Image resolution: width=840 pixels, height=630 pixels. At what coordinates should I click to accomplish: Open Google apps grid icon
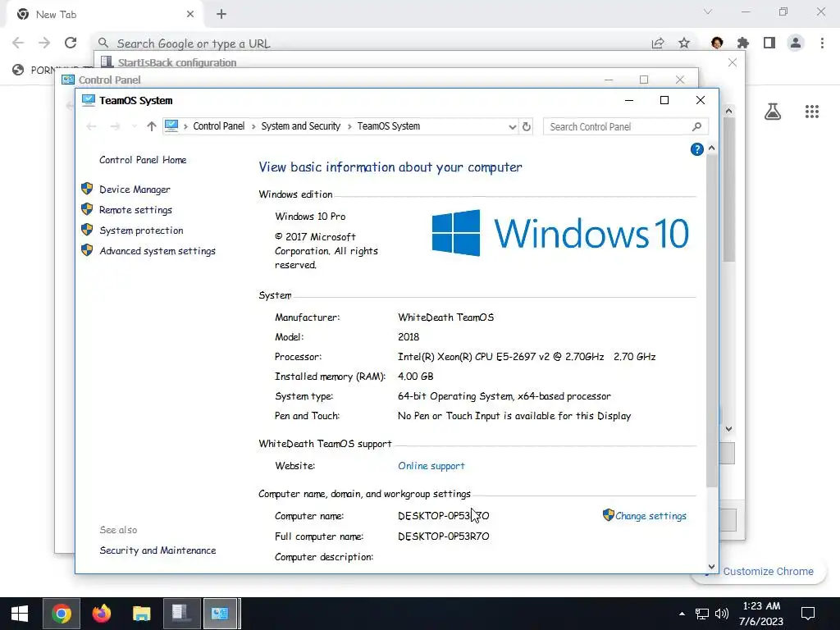click(x=812, y=112)
